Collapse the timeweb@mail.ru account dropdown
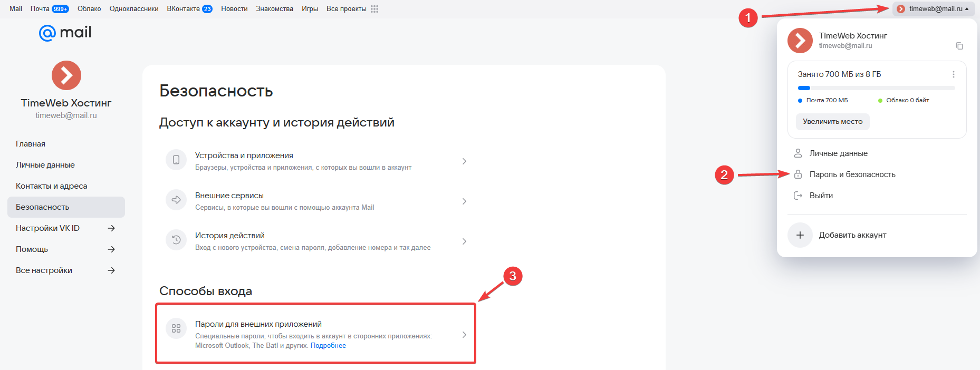980x370 pixels. pyautogui.click(x=934, y=9)
